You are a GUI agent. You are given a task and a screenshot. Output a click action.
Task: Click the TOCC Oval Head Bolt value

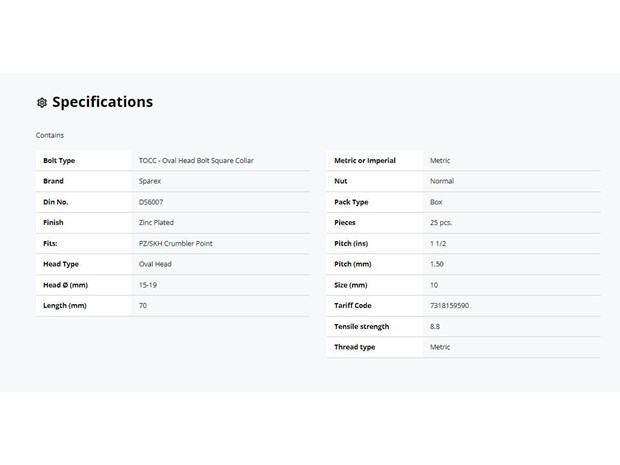coord(196,161)
